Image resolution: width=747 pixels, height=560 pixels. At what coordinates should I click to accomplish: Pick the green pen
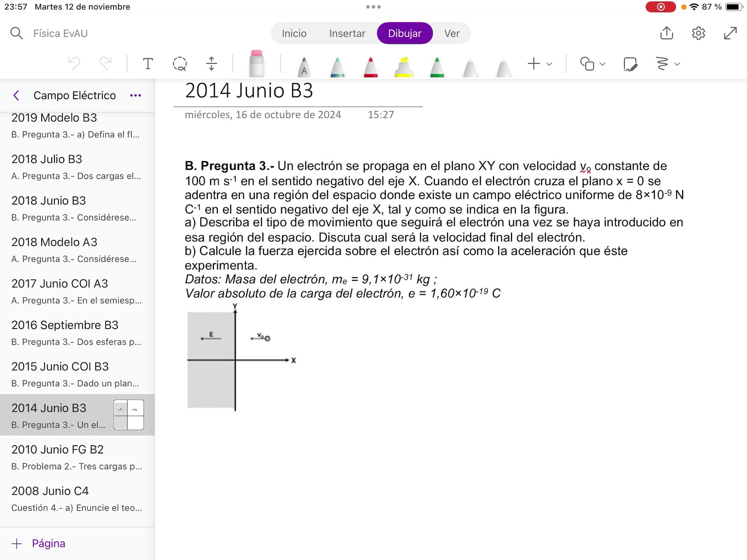pyautogui.click(x=437, y=67)
